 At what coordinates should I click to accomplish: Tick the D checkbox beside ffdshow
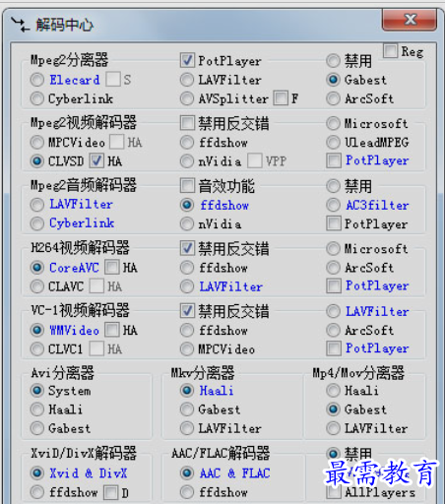111,492
